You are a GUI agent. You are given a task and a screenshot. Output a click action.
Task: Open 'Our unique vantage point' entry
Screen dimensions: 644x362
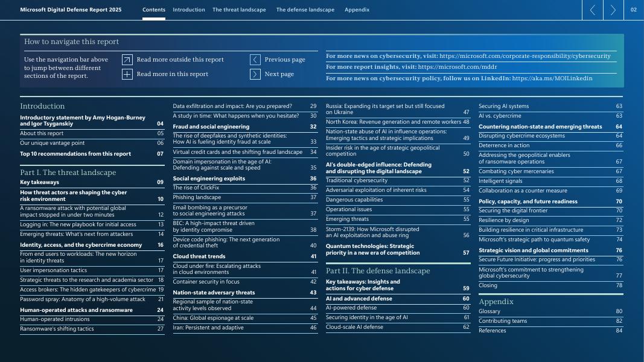click(x=92, y=143)
